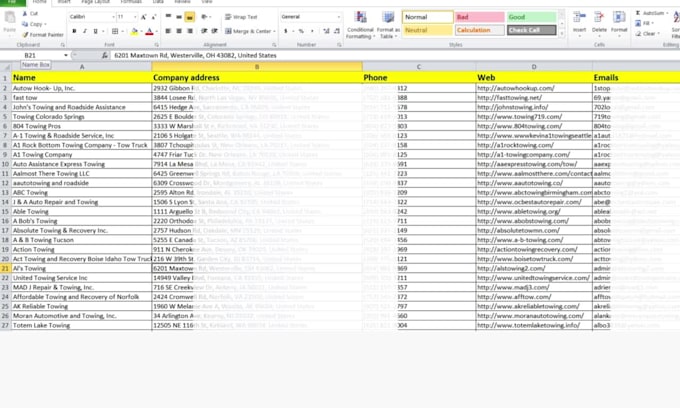This screenshot has height=408, width=680.
Task: Expand the cell Styles gallery
Action: tap(562, 33)
